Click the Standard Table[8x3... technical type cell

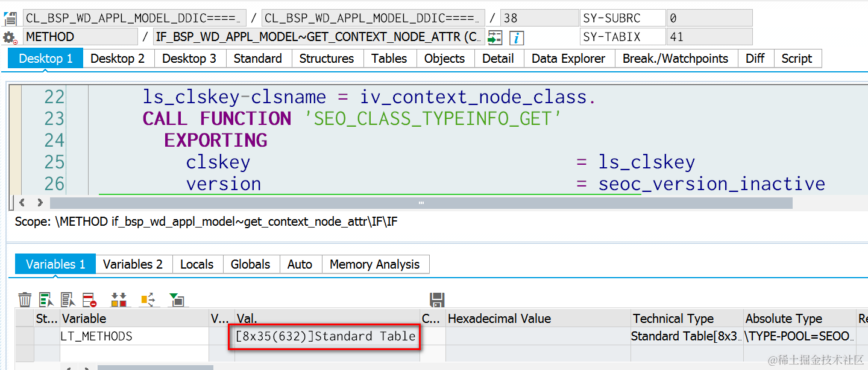[687, 336]
